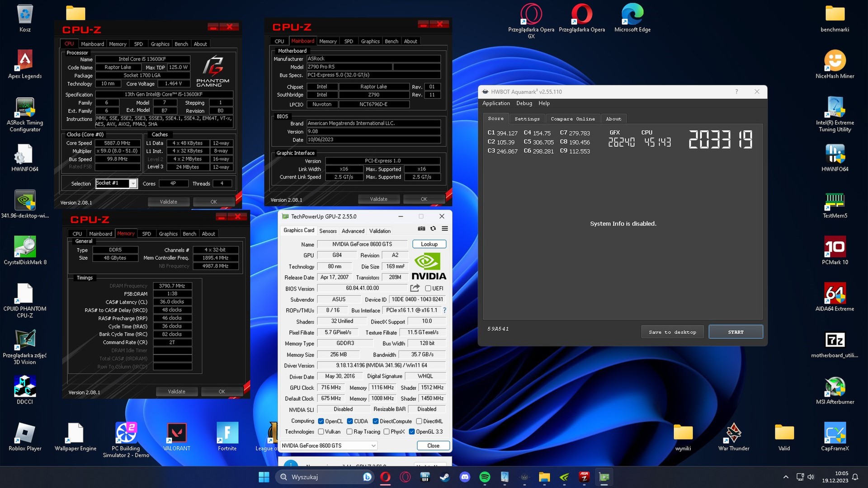The height and width of the screenshot is (488, 868).
Task: Click the BIOS export share icon in GPU-Z
Action: tap(415, 288)
